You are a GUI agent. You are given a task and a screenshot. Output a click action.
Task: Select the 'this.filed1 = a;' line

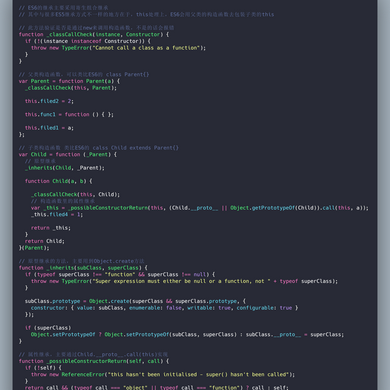pos(49,128)
